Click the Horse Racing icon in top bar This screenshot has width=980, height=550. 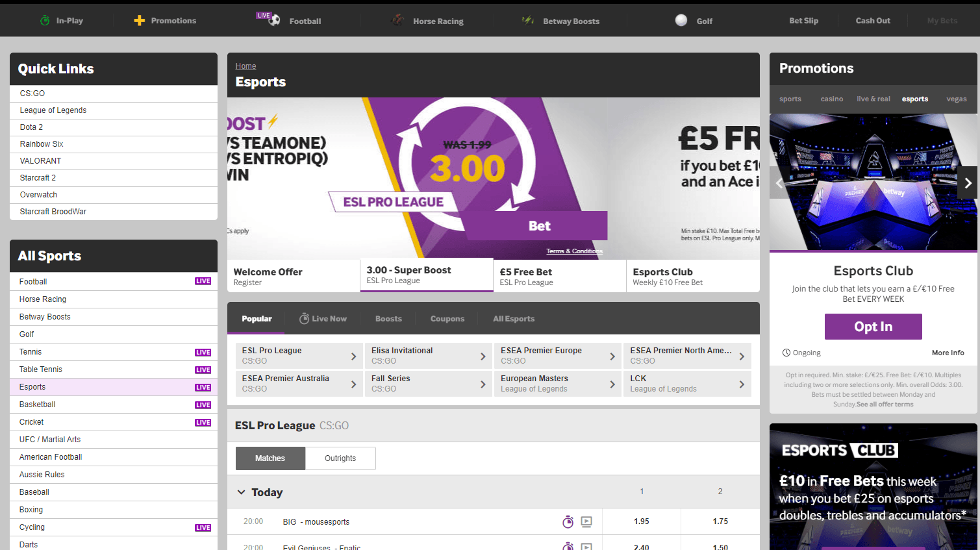pos(397,20)
